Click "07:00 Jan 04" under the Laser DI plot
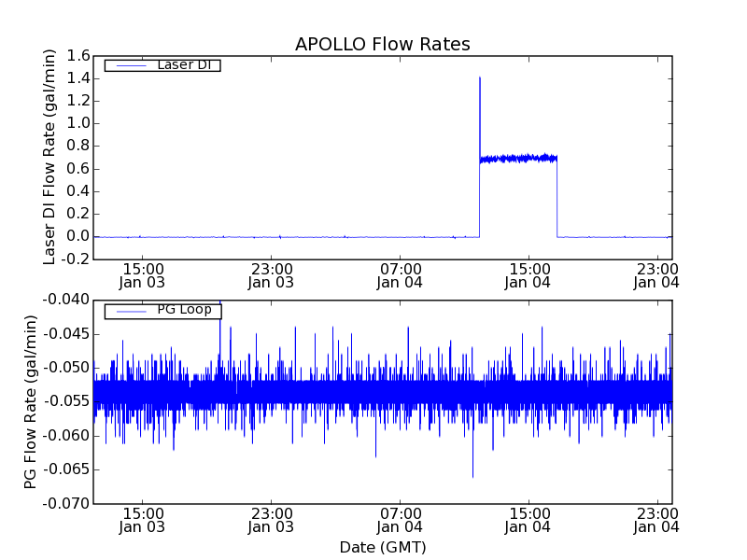747x560 pixels. point(400,275)
